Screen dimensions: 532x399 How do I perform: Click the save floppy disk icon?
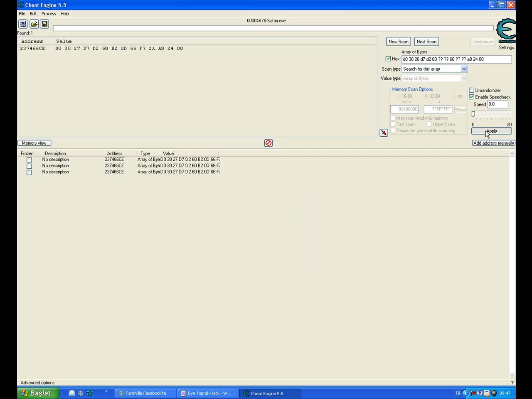pos(44,24)
